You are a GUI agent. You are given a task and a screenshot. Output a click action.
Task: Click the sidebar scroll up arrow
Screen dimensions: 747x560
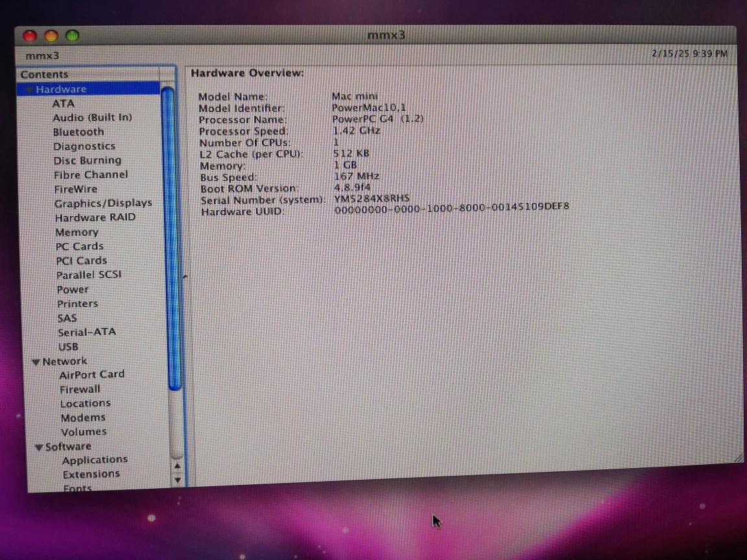[x=177, y=466]
